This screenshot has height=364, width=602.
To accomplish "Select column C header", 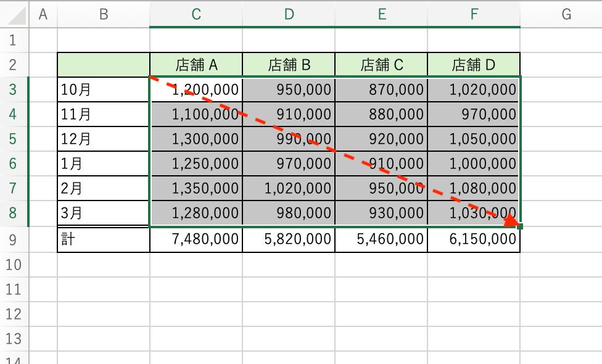I will point(196,14).
